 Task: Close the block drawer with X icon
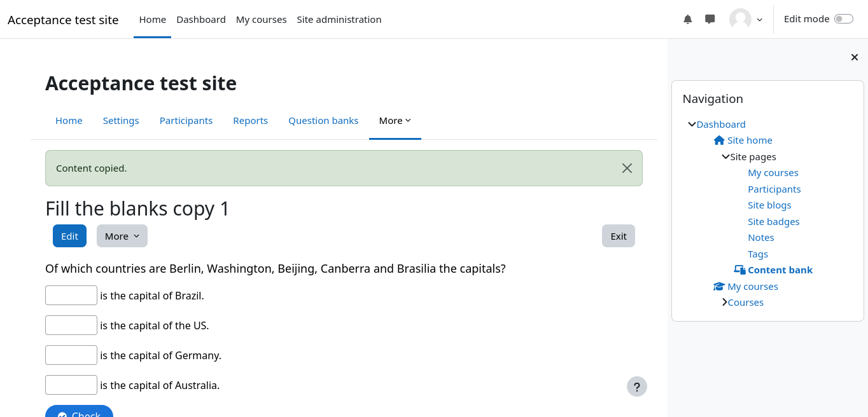(855, 57)
